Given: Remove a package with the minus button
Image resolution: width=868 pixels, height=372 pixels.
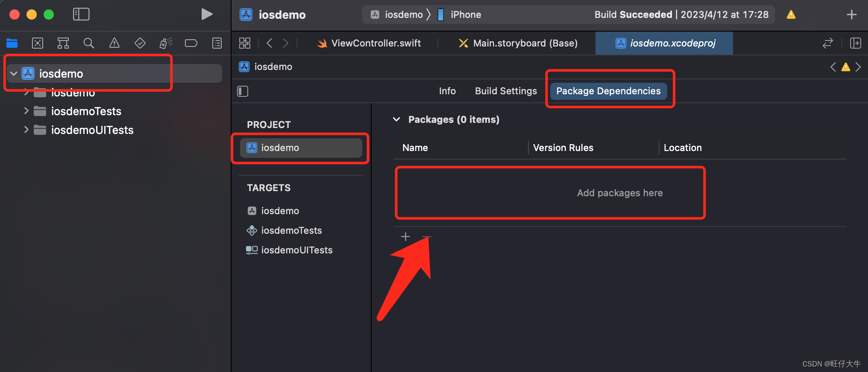Looking at the screenshot, I should pos(427,236).
